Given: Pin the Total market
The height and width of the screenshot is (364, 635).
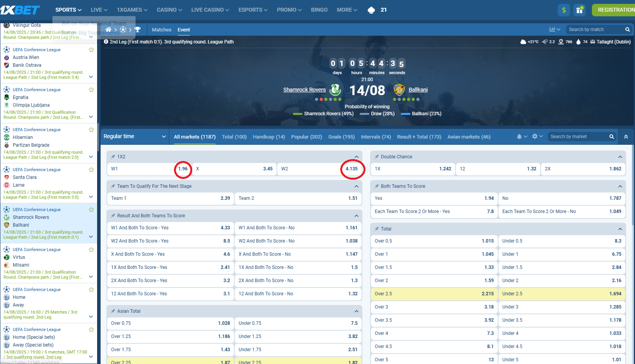Looking at the screenshot, I should (x=377, y=229).
